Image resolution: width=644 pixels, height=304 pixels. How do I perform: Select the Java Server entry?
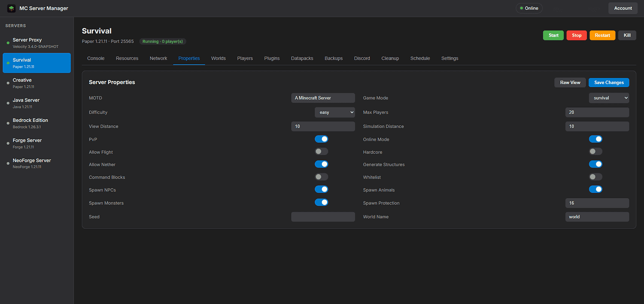point(36,103)
